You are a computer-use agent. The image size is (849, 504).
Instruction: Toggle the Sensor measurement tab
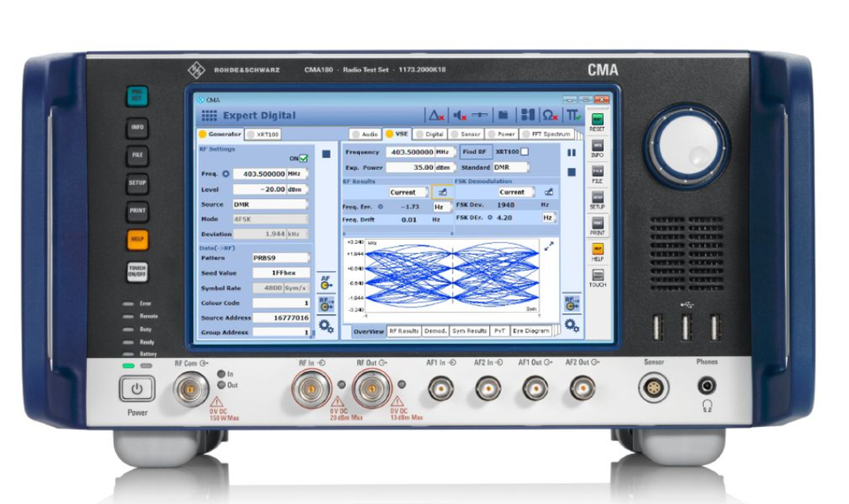(x=466, y=134)
